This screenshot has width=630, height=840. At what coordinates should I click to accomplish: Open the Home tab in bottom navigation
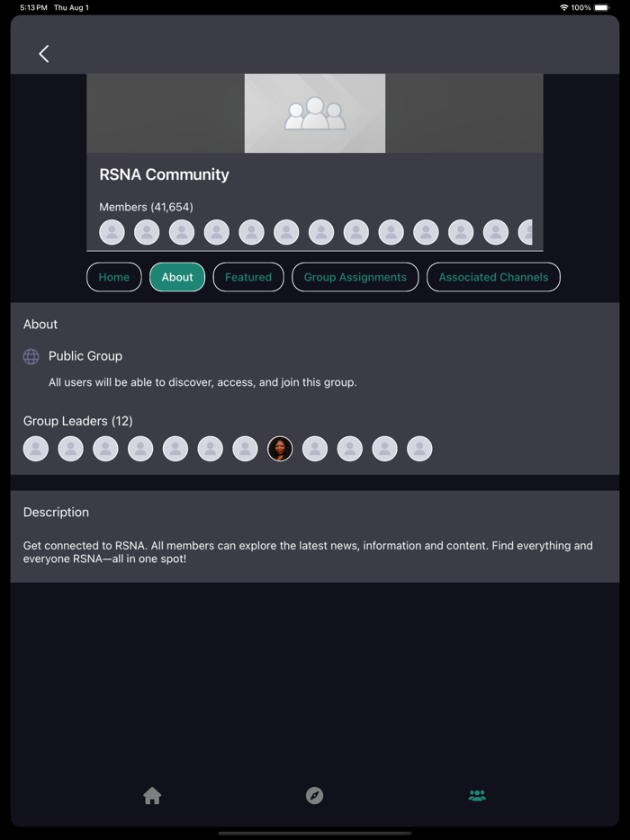pos(152,795)
